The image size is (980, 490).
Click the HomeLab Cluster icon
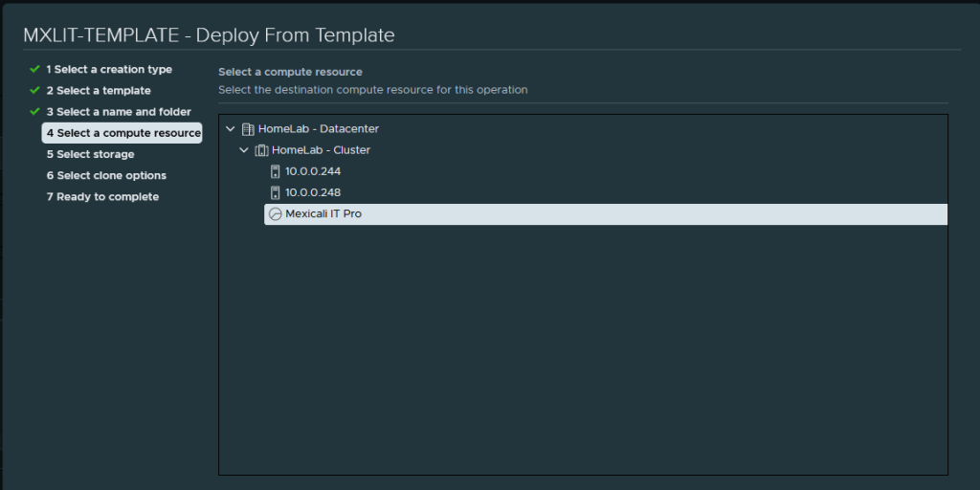click(x=261, y=150)
